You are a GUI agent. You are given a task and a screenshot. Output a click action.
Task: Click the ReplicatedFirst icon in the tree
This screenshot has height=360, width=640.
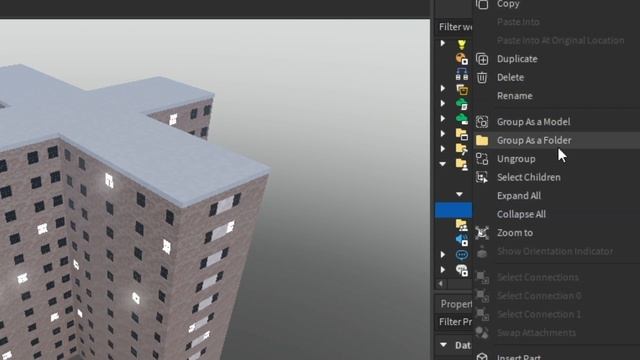pos(462,89)
